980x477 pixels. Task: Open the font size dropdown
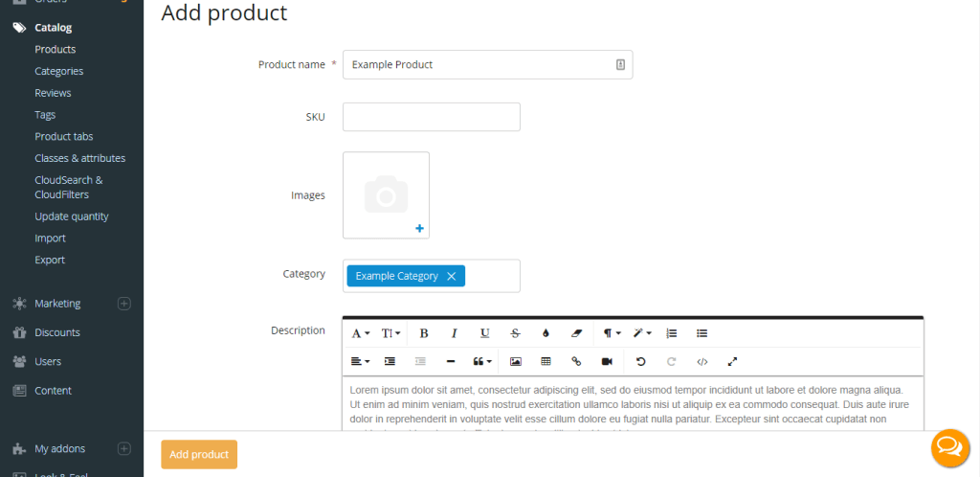(390, 333)
